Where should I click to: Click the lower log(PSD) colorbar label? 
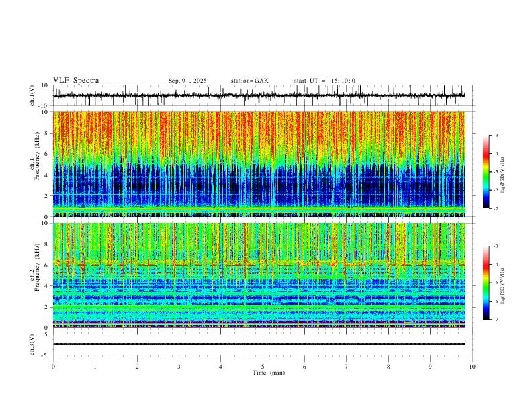(x=503, y=286)
